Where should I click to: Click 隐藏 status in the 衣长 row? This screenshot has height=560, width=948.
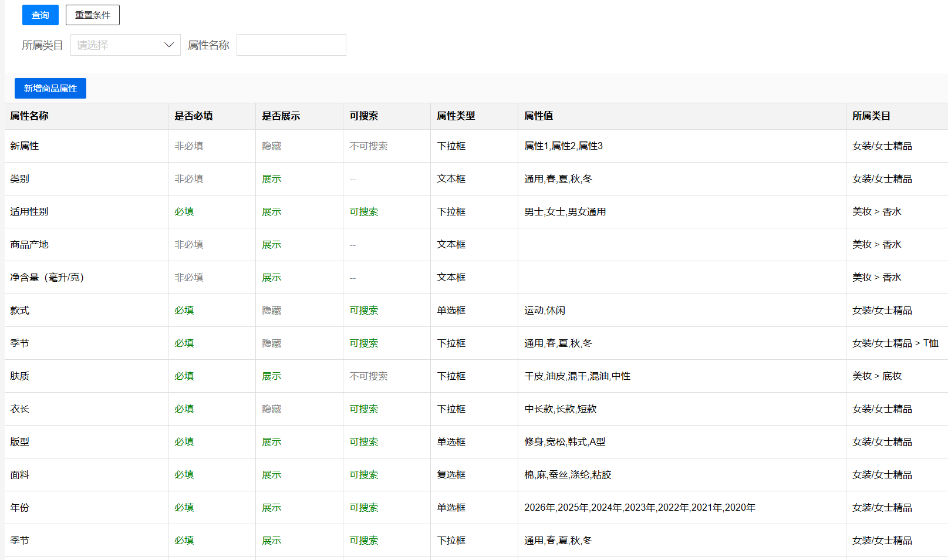[272, 409]
